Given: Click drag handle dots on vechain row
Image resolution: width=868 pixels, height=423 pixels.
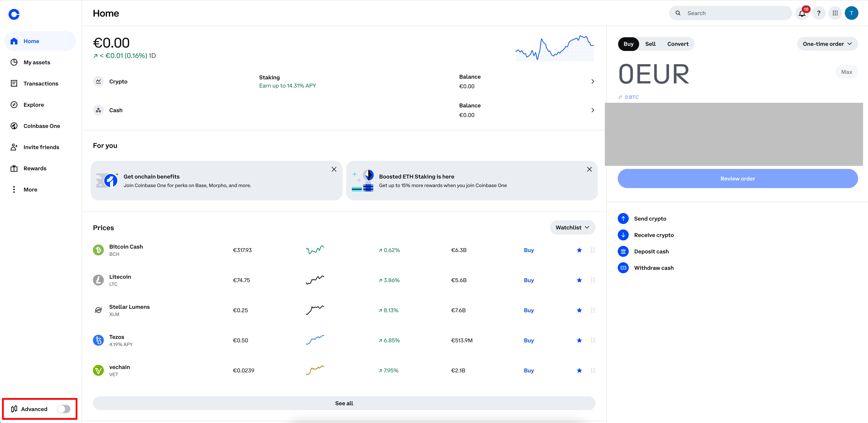Looking at the screenshot, I should pos(593,370).
